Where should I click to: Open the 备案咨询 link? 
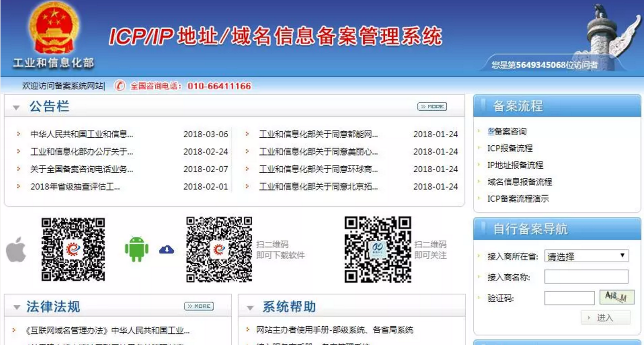pyautogui.click(x=510, y=131)
